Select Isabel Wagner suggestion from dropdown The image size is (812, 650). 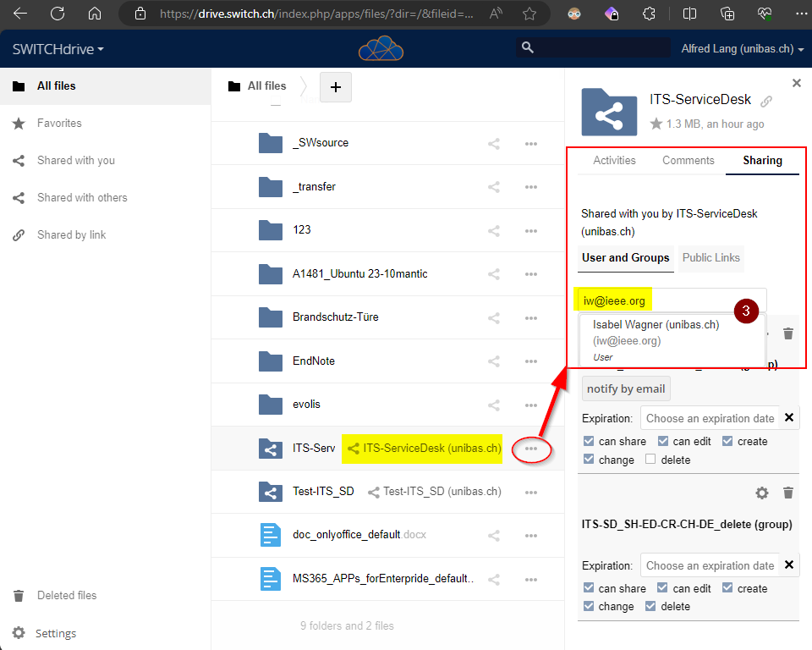[x=672, y=340]
